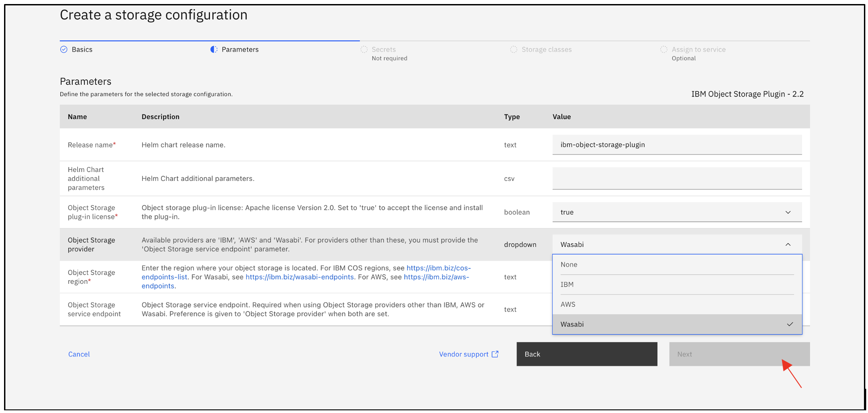
Task: Click the Type column header
Action: [512, 117]
